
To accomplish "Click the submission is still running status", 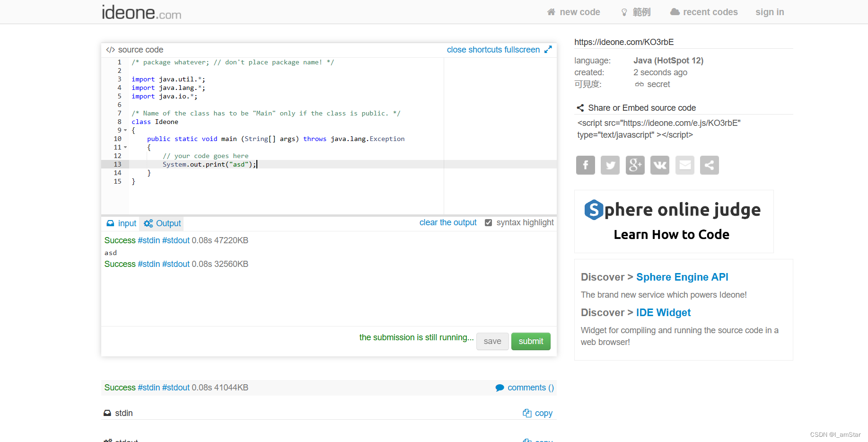I will (416, 337).
